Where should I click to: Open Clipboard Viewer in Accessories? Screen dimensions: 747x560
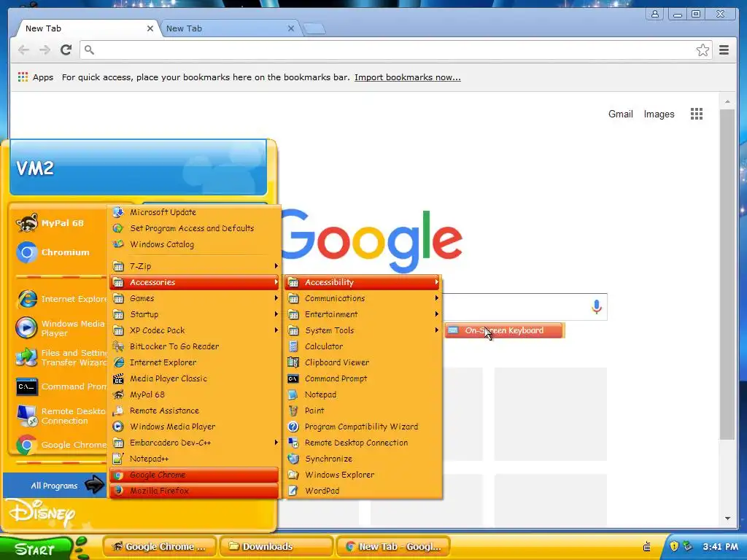[363, 362]
